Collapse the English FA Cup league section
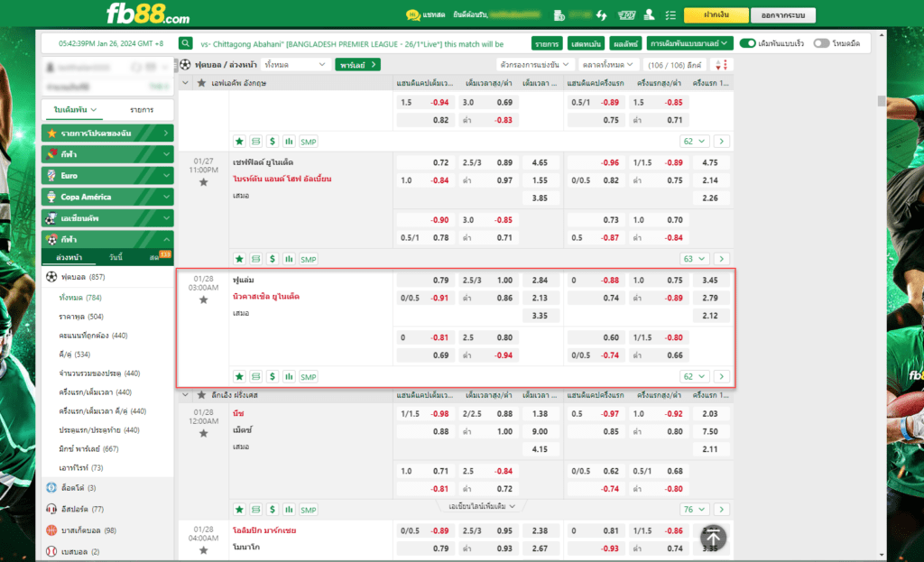 click(x=186, y=83)
